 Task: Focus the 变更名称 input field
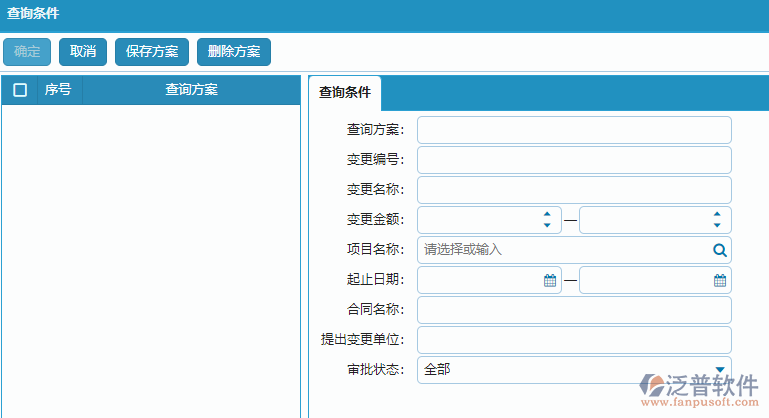click(574, 190)
